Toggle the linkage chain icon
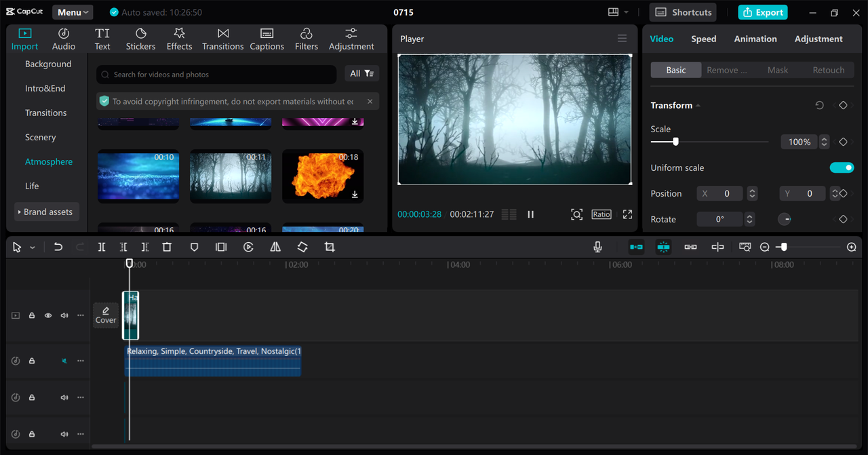Viewport: 868px width, 455px height. (690, 248)
